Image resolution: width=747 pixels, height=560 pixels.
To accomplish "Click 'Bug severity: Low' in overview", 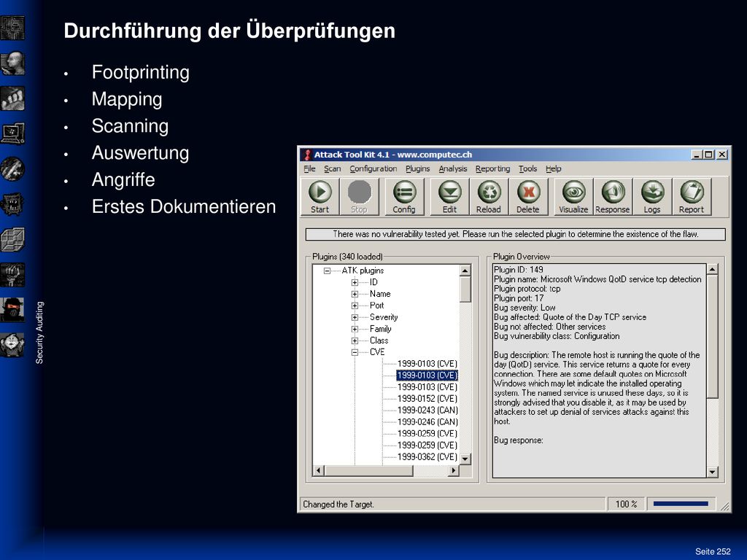I will pos(525,308).
